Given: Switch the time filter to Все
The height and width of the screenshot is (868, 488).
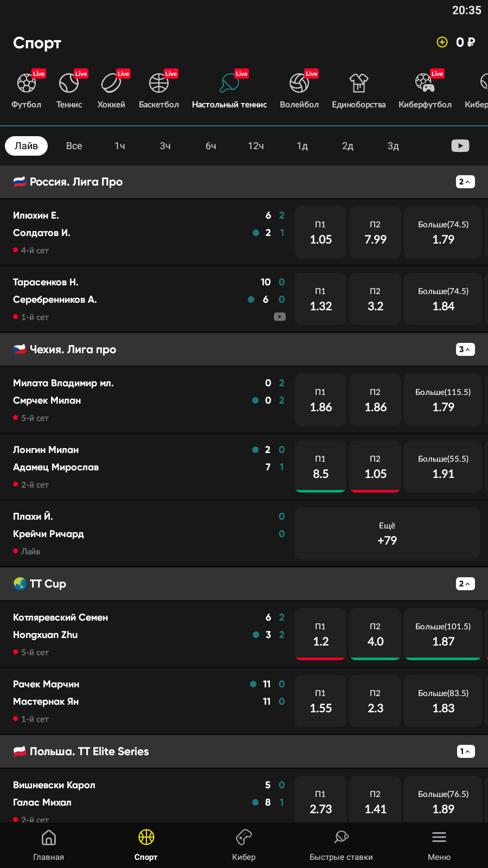Looking at the screenshot, I should point(74,146).
